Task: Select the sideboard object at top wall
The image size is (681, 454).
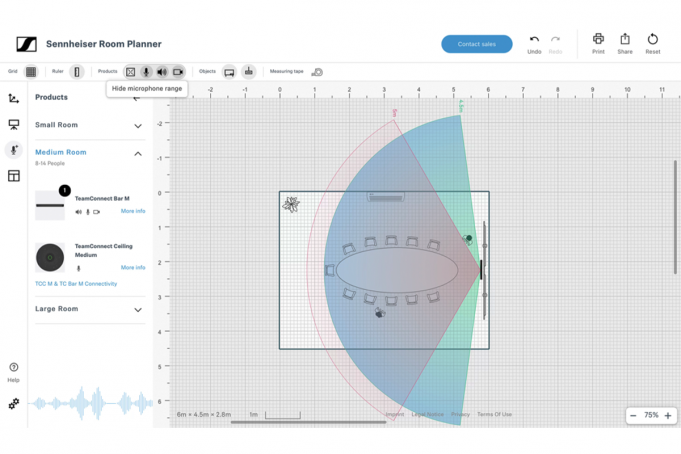Action: (x=386, y=197)
